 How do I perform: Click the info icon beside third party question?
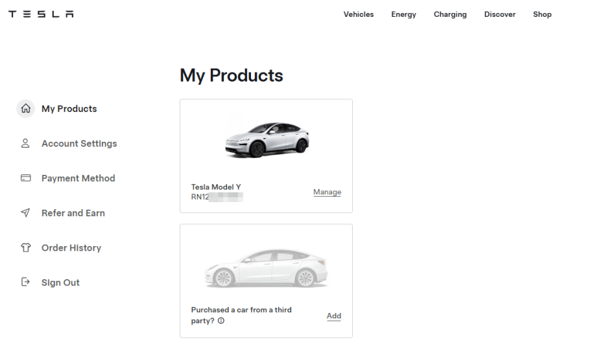point(221,321)
